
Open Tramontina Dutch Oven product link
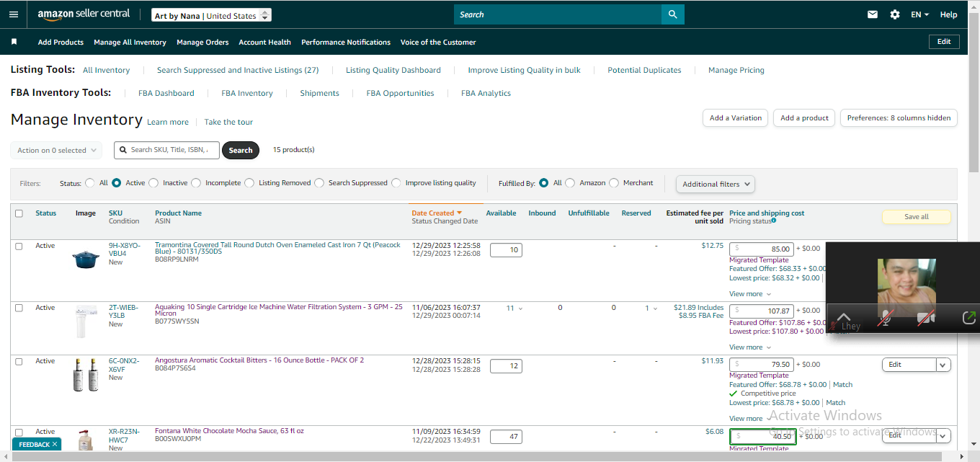pyautogui.click(x=277, y=249)
